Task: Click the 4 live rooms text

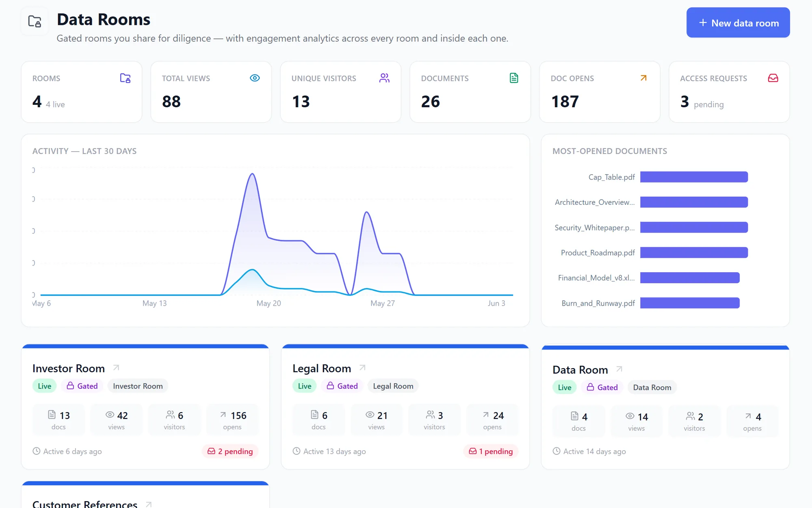Action: click(55, 104)
